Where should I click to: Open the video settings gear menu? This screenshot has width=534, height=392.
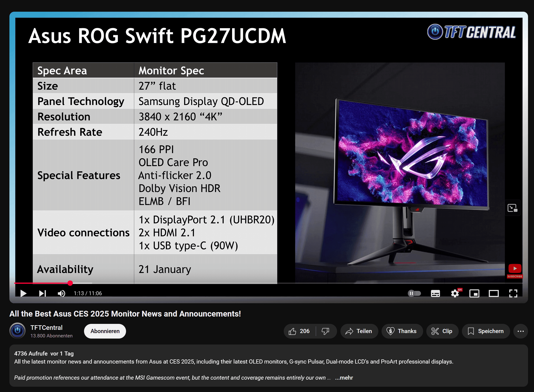[455, 294]
